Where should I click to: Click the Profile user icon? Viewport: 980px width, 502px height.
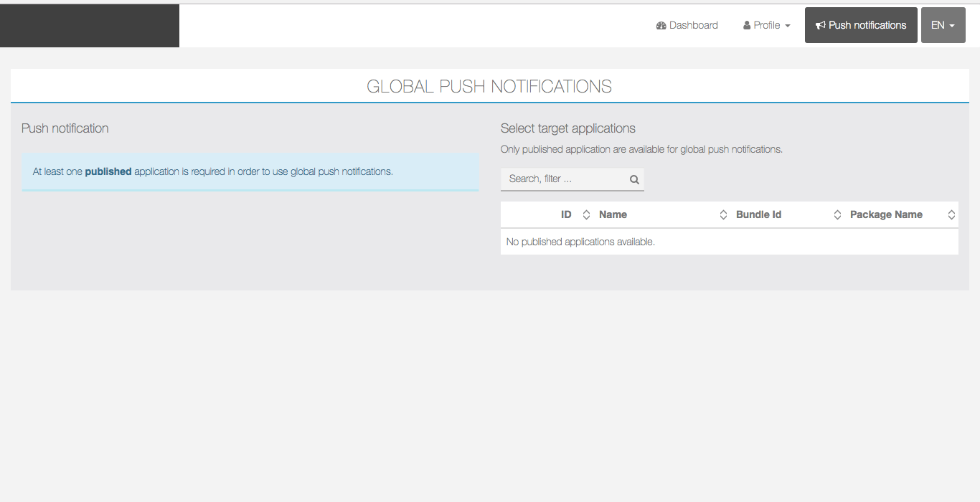tap(747, 26)
